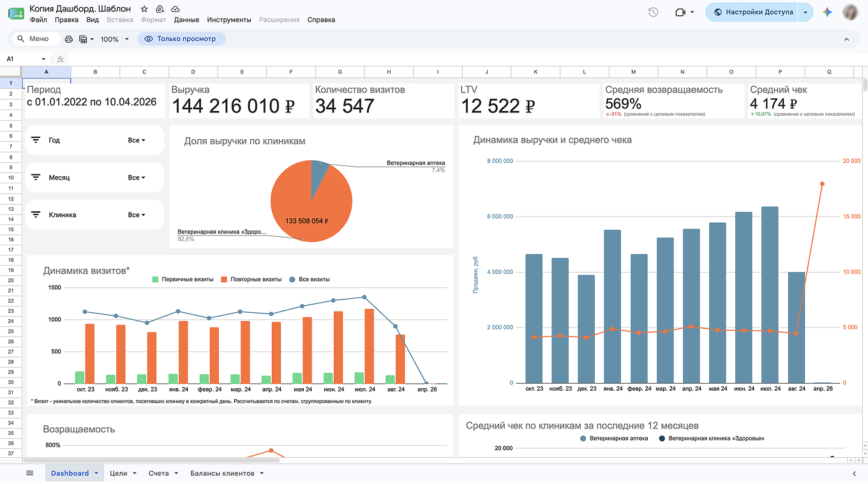Screen dimensions: 868x484
Task: Click the move-to-folder icon beside title
Action: (160, 9)
